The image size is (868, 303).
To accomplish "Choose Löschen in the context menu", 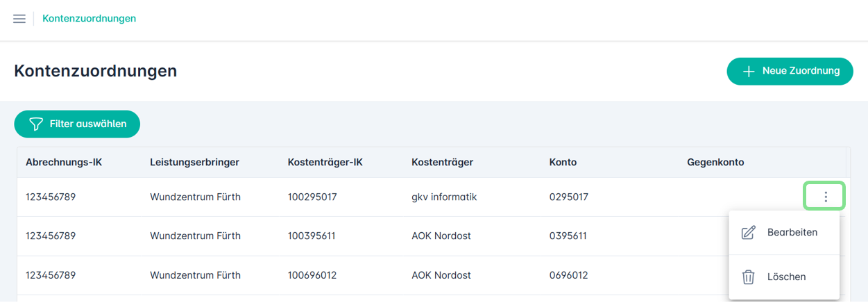I will (786, 277).
